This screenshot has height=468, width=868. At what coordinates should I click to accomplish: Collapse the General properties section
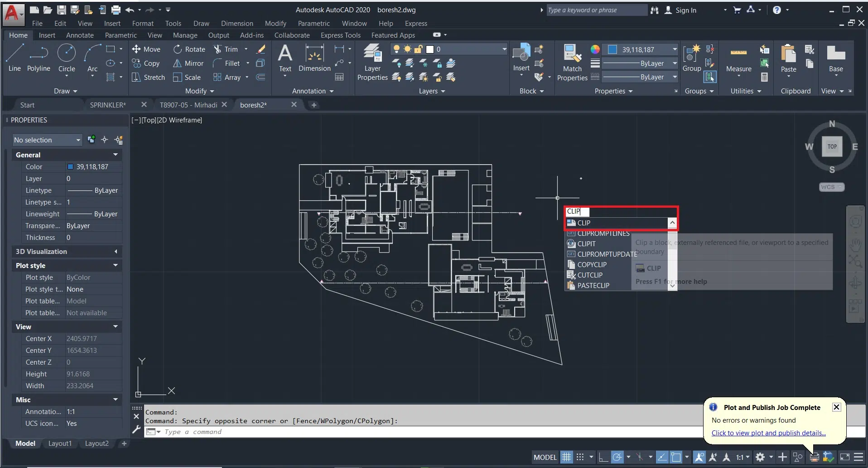point(116,155)
